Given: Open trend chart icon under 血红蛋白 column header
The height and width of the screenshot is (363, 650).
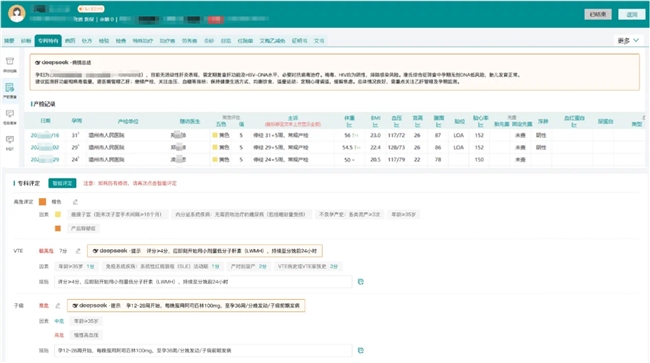Looking at the screenshot, I should [574, 125].
